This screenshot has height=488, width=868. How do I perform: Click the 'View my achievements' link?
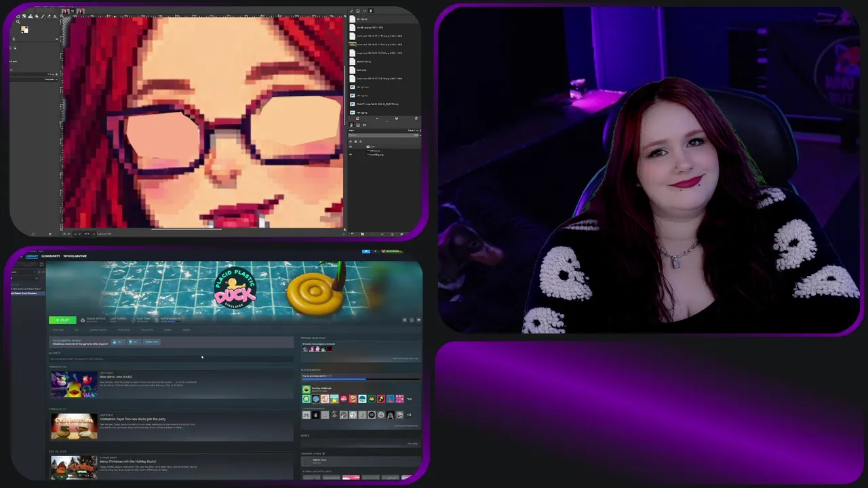pyautogui.click(x=406, y=426)
